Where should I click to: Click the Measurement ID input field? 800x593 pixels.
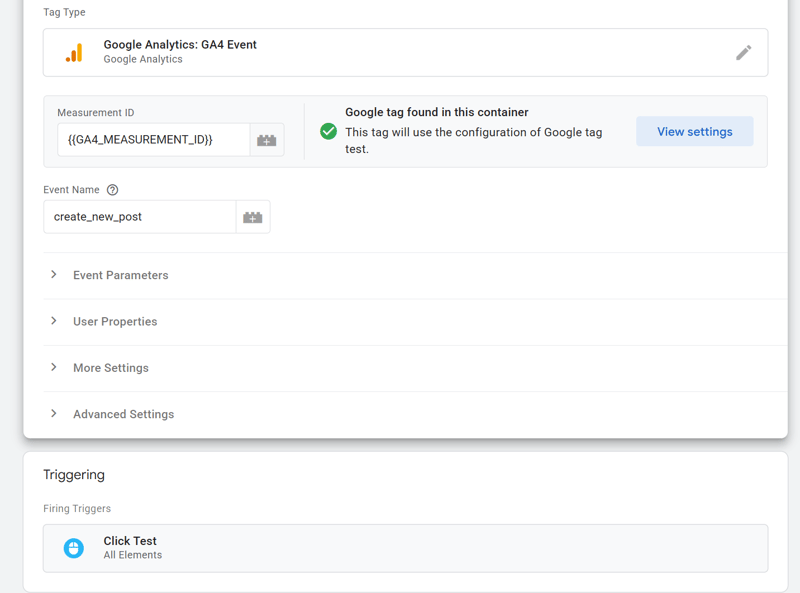click(x=154, y=140)
